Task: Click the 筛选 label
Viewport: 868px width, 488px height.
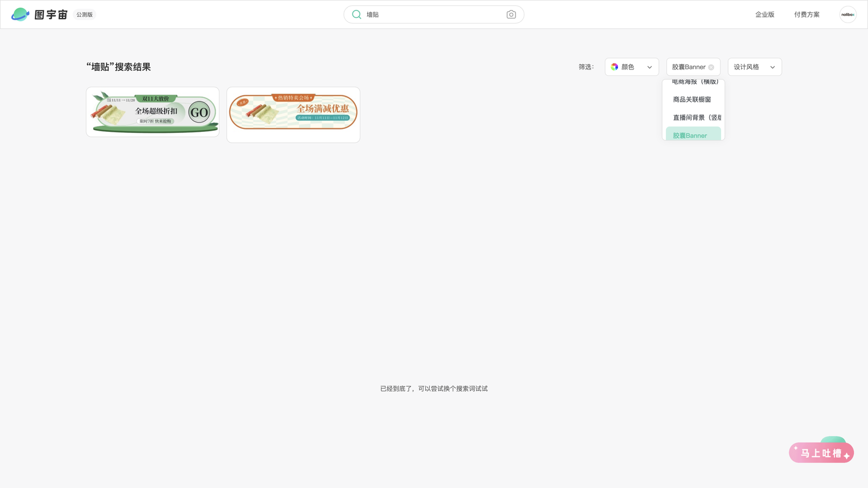Action: 586,67
